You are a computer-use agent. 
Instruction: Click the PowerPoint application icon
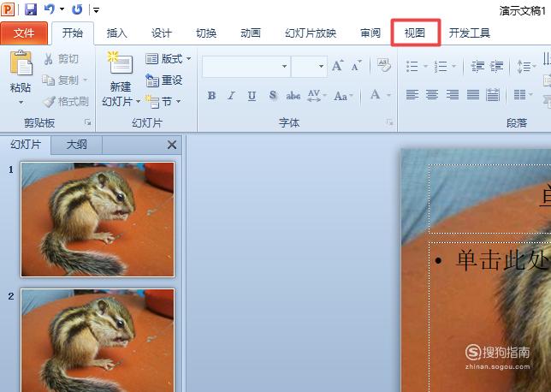[8, 9]
